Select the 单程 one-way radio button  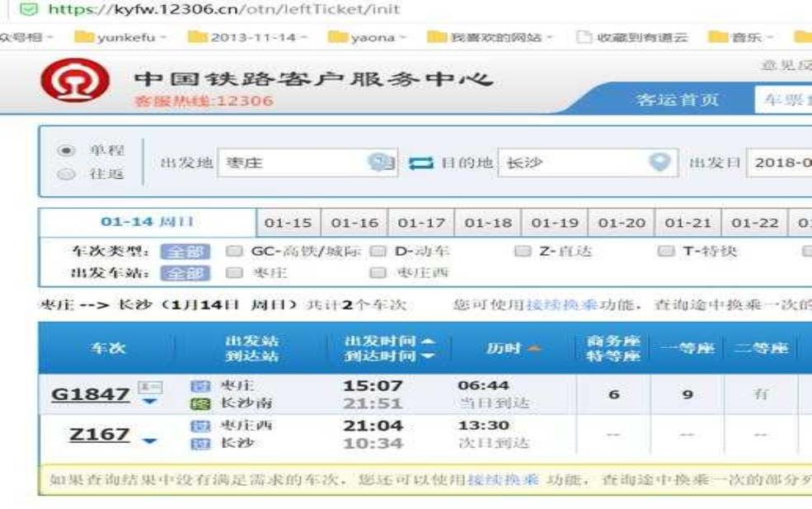pyautogui.click(x=68, y=151)
